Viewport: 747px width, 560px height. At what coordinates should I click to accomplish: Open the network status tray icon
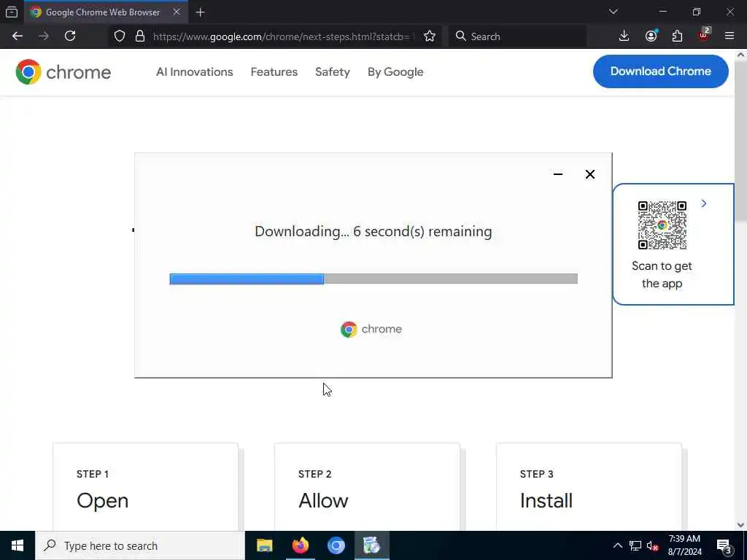pos(635,545)
